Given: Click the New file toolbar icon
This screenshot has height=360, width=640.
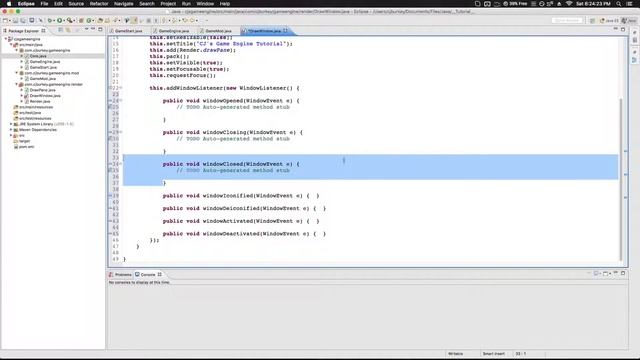Looking at the screenshot, I should [6, 20].
